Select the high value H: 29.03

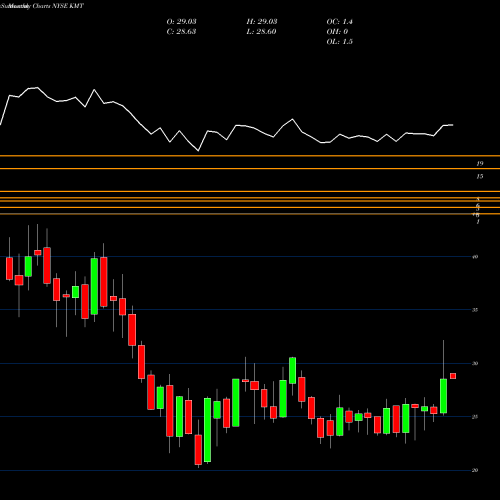click(x=262, y=21)
